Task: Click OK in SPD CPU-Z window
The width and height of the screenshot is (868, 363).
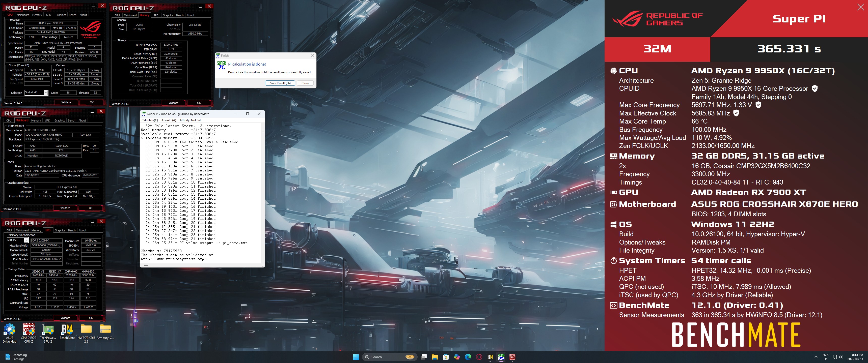Action: pyautogui.click(x=91, y=318)
